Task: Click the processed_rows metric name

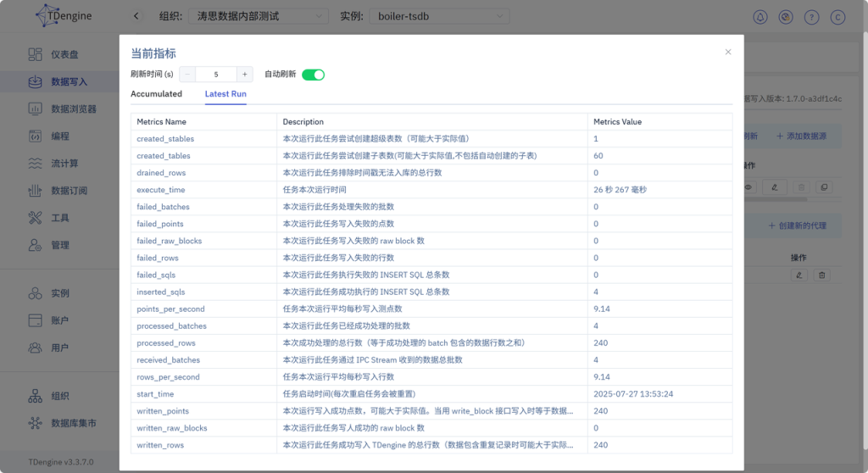Action: [165, 343]
